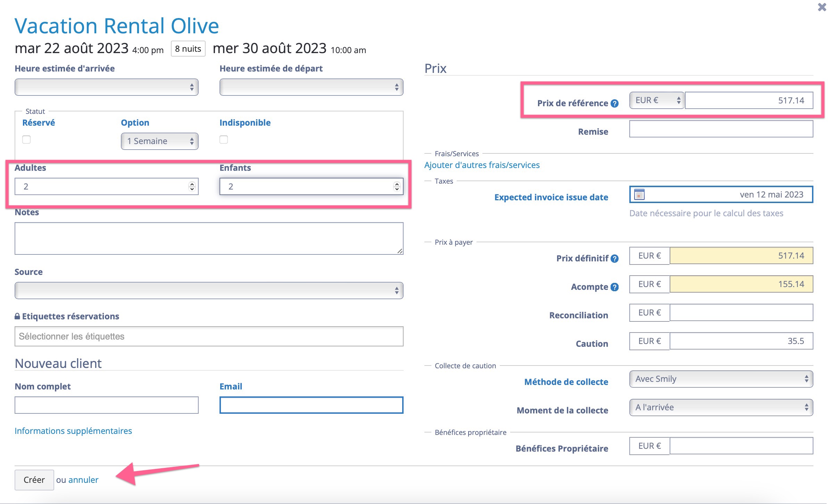Click the annuler link
The width and height of the screenshot is (828, 504).
tap(83, 480)
